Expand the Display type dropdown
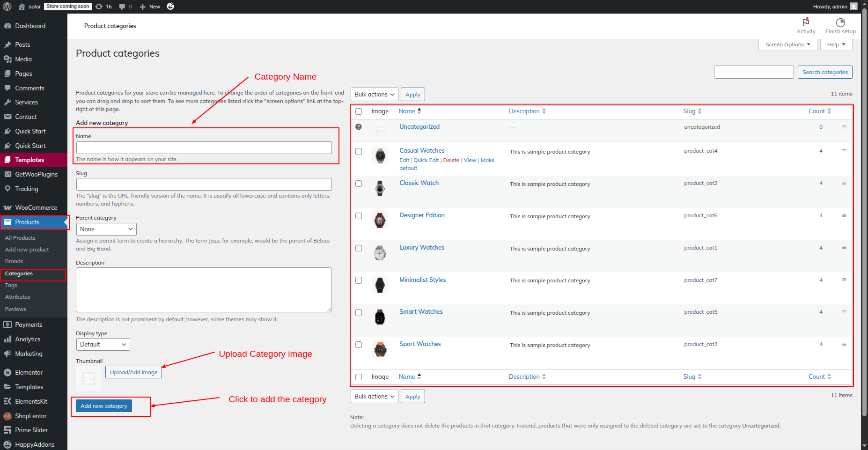The height and width of the screenshot is (450, 868). pyautogui.click(x=103, y=344)
